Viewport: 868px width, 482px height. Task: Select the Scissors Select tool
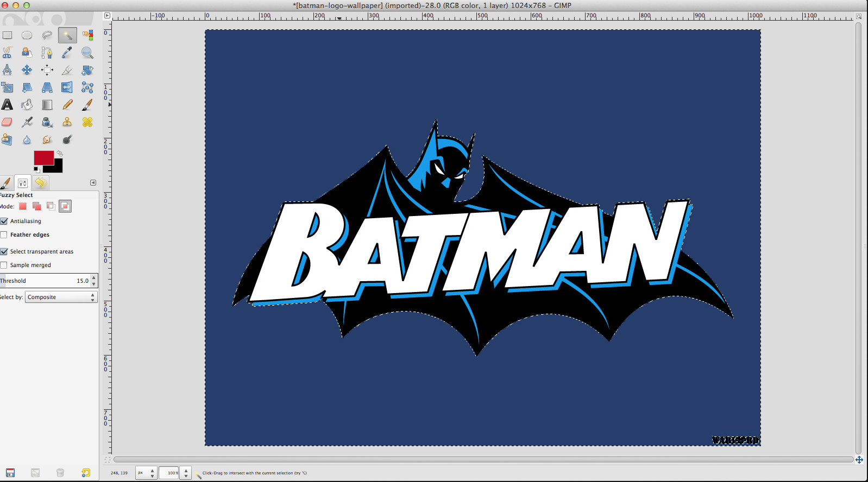[x=8, y=53]
